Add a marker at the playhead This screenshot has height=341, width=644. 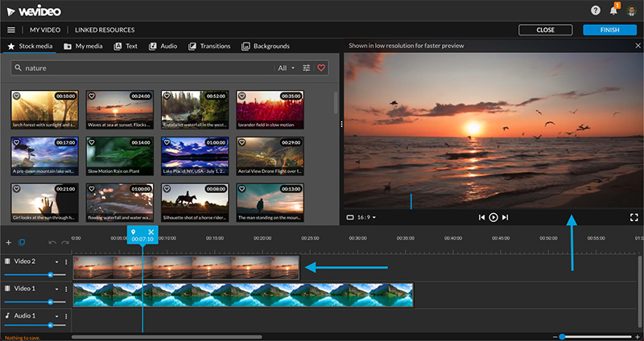(133, 232)
